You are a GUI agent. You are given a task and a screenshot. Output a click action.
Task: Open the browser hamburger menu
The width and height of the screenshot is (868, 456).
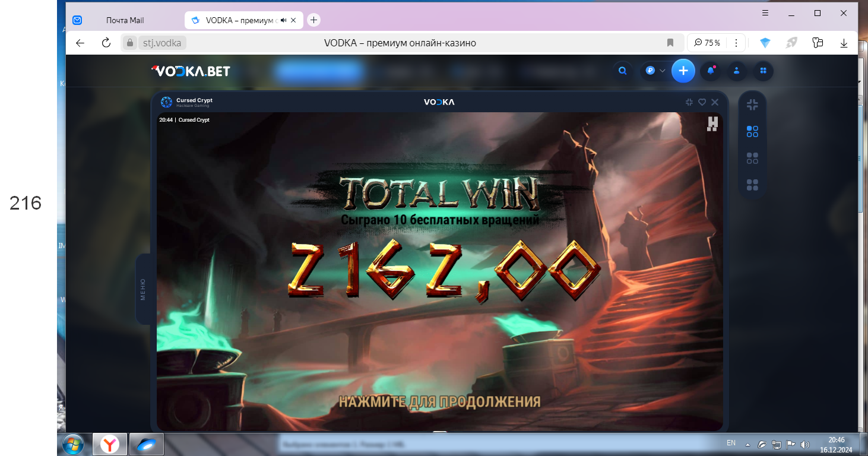[766, 13]
